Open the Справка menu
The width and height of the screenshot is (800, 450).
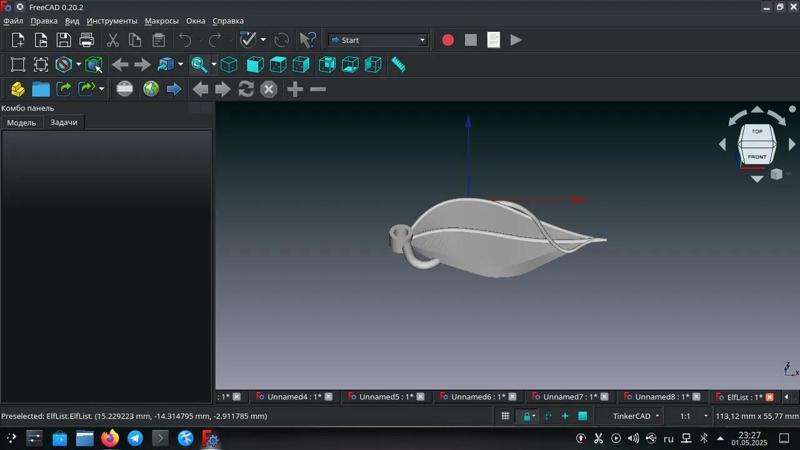[x=228, y=21]
